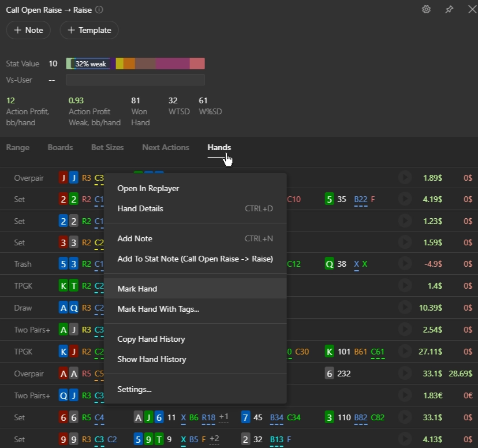The width and height of the screenshot is (478, 448).
Task: Play the 4.19$ Set hand replay
Action: pos(405,199)
